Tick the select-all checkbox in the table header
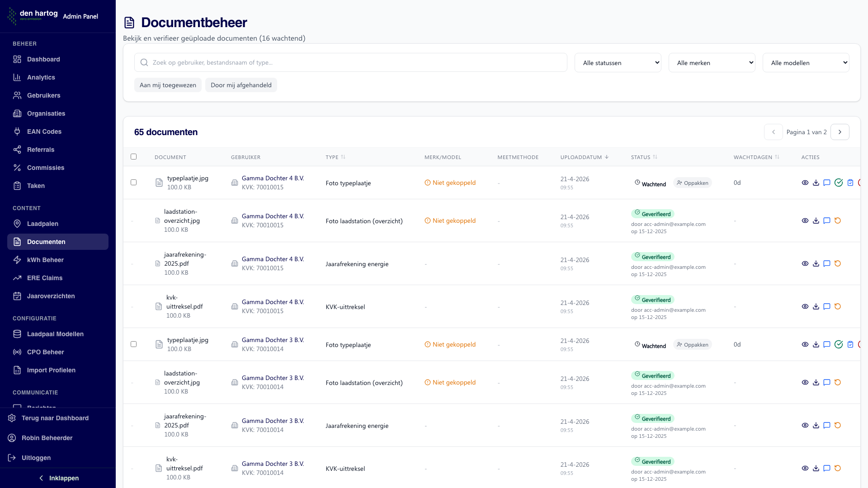The width and height of the screenshot is (868, 488). (x=133, y=157)
